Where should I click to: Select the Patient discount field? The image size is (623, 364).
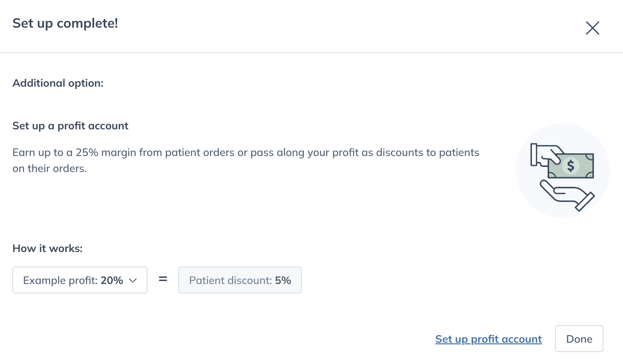240,280
